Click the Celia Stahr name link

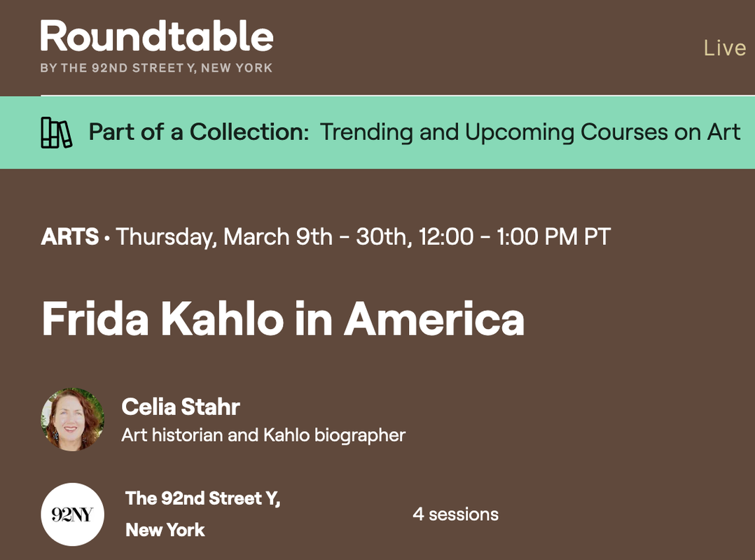click(x=181, y=407)
